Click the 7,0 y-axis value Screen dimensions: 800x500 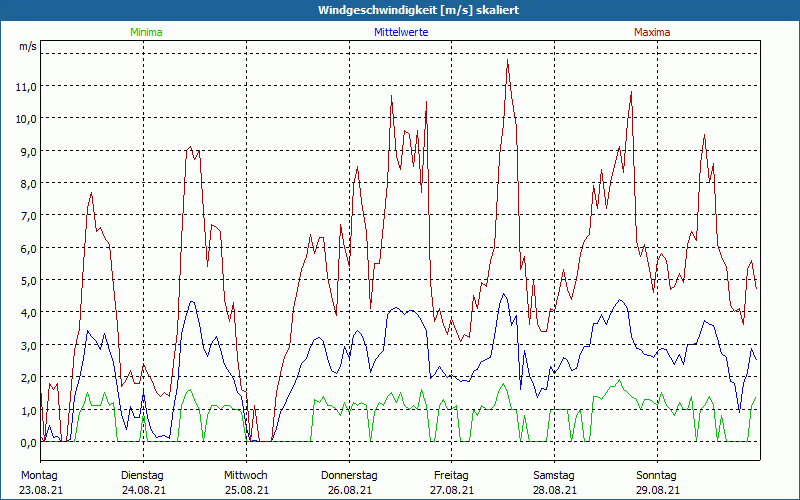click(28, 216)
